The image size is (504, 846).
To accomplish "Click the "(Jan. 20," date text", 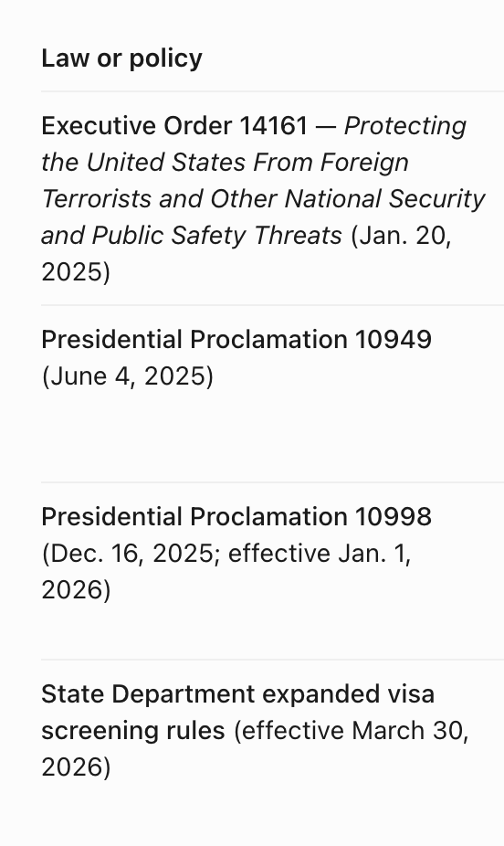I will pos(402,235).
